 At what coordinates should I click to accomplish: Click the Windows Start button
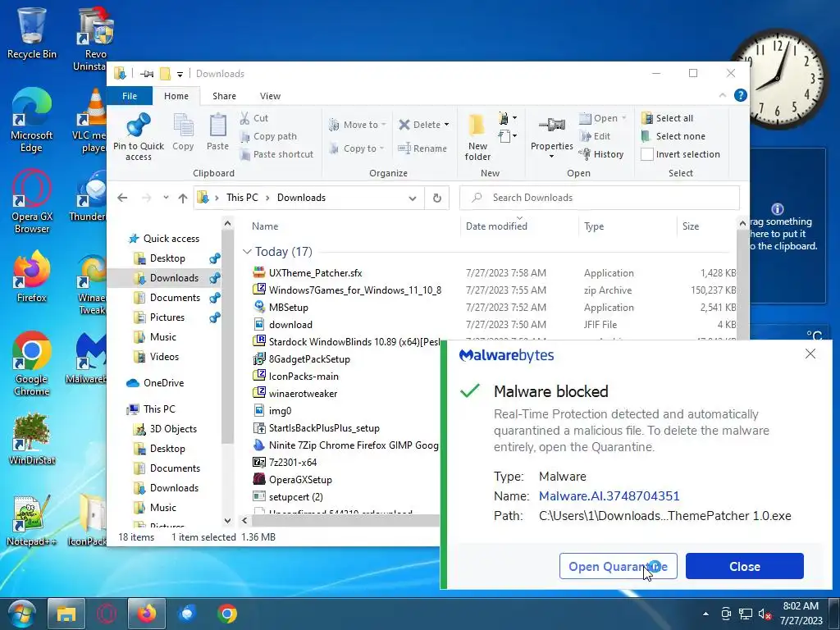point(21,614)
